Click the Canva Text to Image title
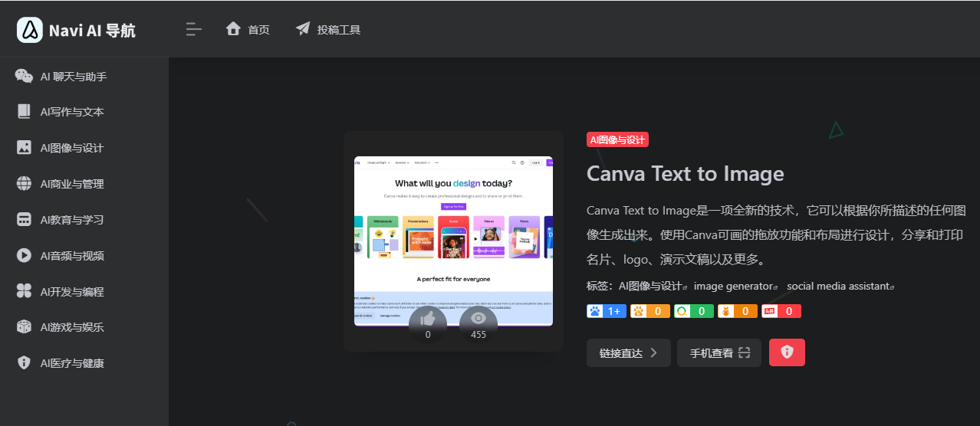The image size is (980, 426). [686, 173]
